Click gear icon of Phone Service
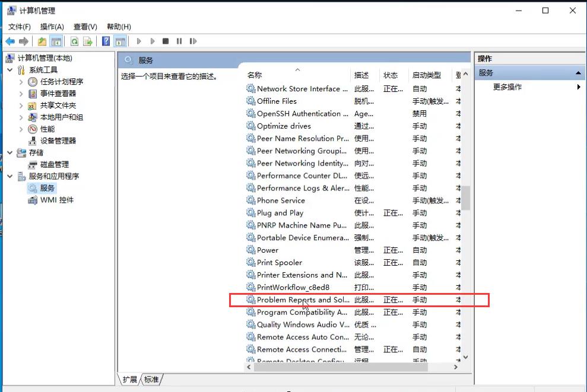Image resolution: width=587 pixels, height=392 pixels. (250, 200)
